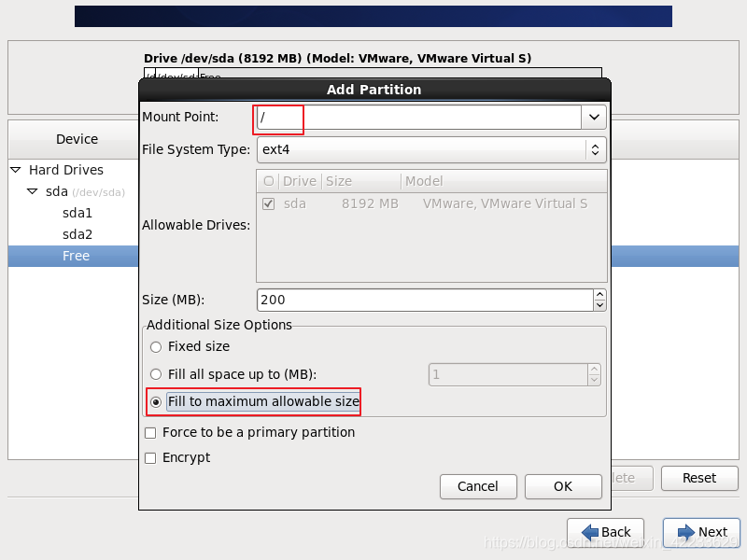Screen dimensions: 747x560
Task: Click the Mount Point text field
Action: pos(418,118)
